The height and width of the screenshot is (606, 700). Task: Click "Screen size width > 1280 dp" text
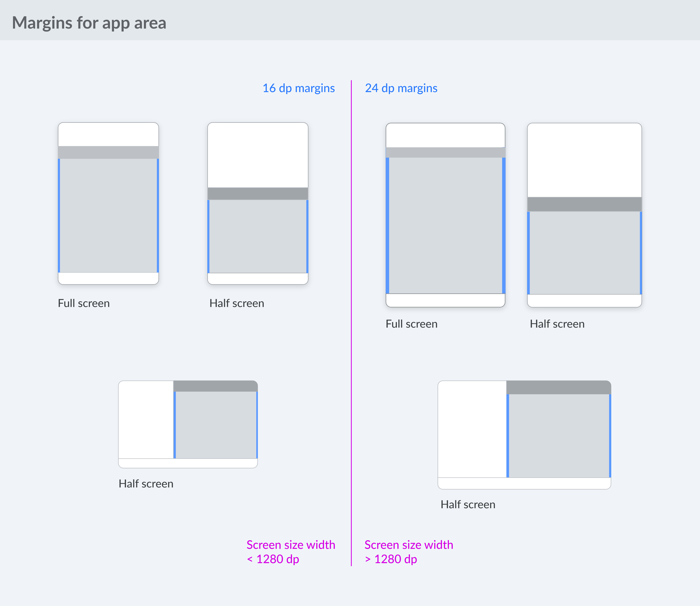coord(409,552)
